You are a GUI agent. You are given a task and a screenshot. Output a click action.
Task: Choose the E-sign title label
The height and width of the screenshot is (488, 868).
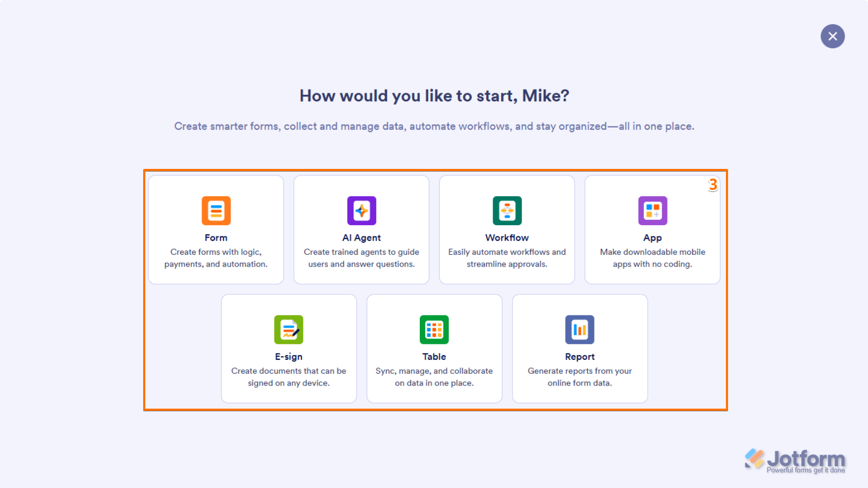click(288, 357)
